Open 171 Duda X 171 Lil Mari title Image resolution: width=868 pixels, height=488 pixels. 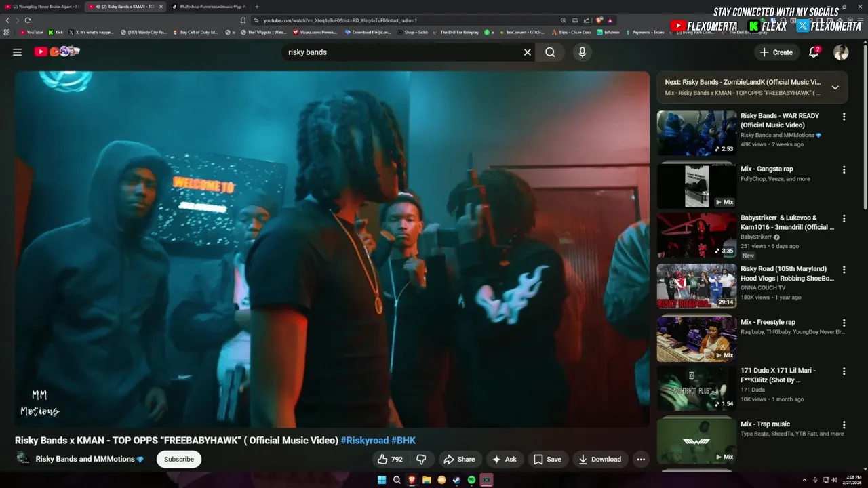pyautogui.click(x=778, y=375)
